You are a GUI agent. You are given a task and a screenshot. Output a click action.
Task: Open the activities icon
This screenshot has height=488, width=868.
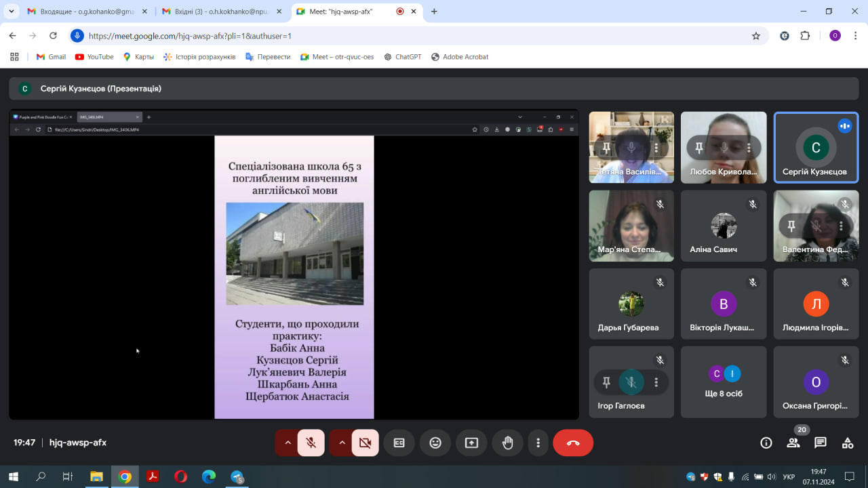pyautogui.click(x=848, y=443)
